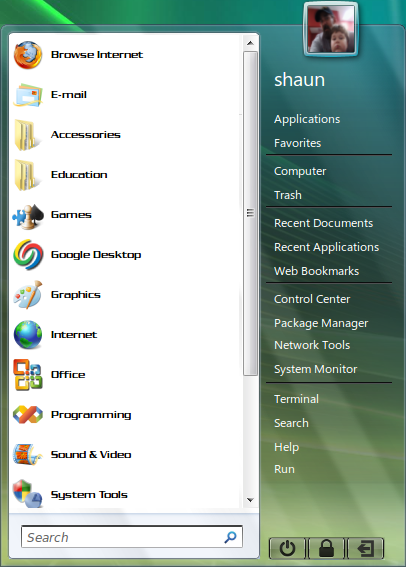Click the film strip Sound & Video icon

tap(28, 455)
